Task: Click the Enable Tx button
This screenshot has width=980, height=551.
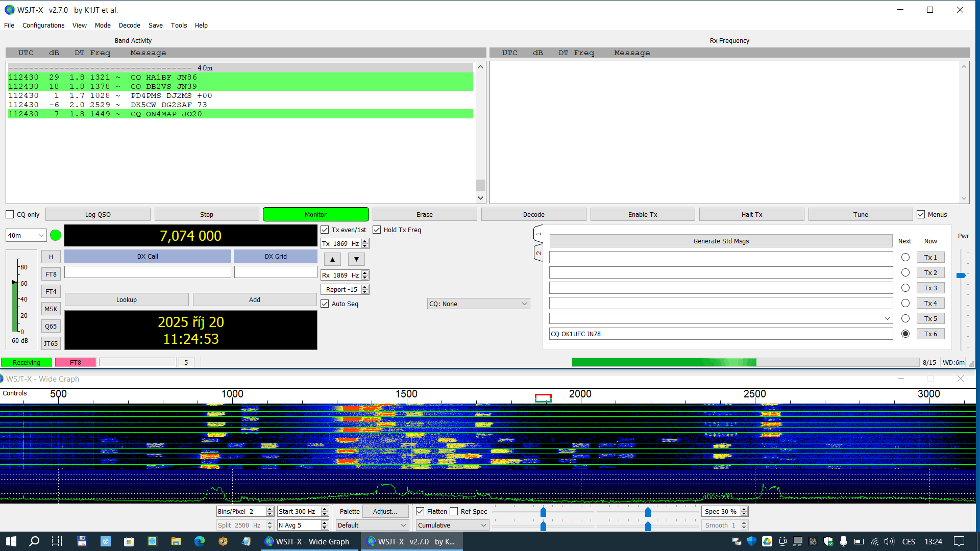Action: 642,214
